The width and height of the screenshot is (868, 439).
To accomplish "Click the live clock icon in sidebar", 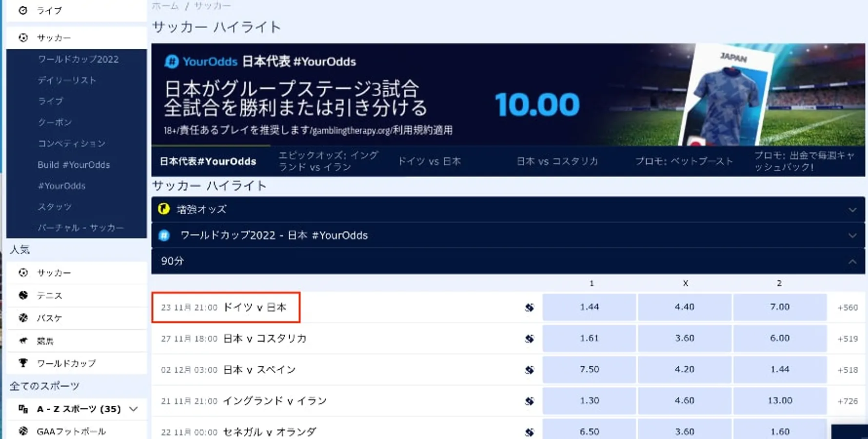I will click(23, 10).
